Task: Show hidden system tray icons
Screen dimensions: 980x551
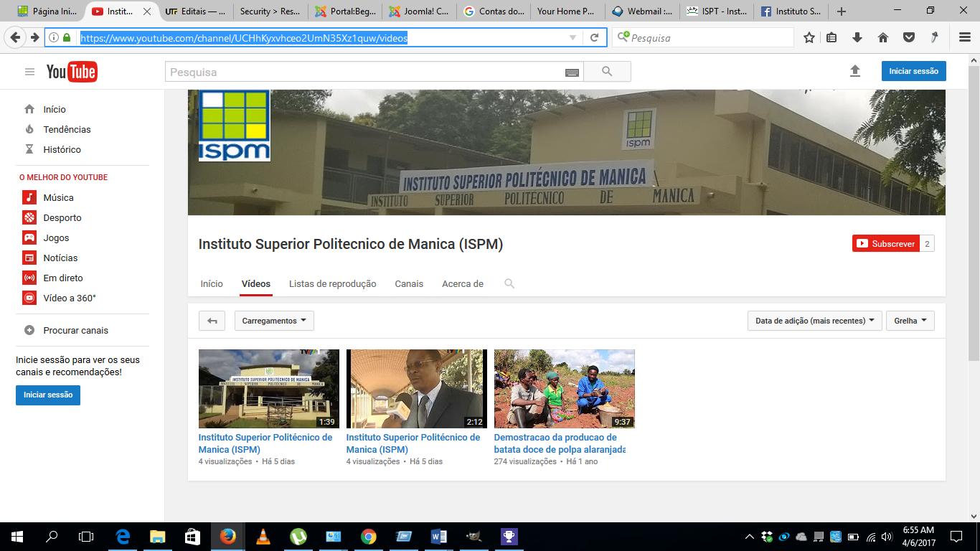Action: [750, 537]
